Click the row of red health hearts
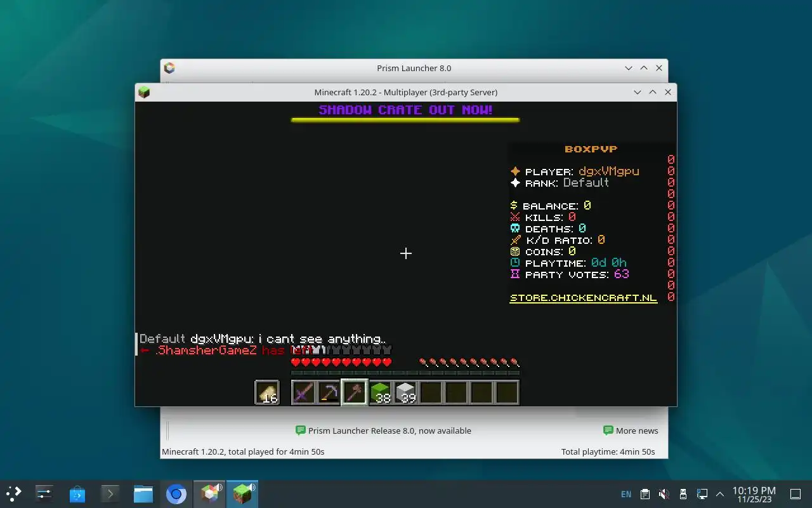This screenshot has height=508, width=812. (341, 363)
